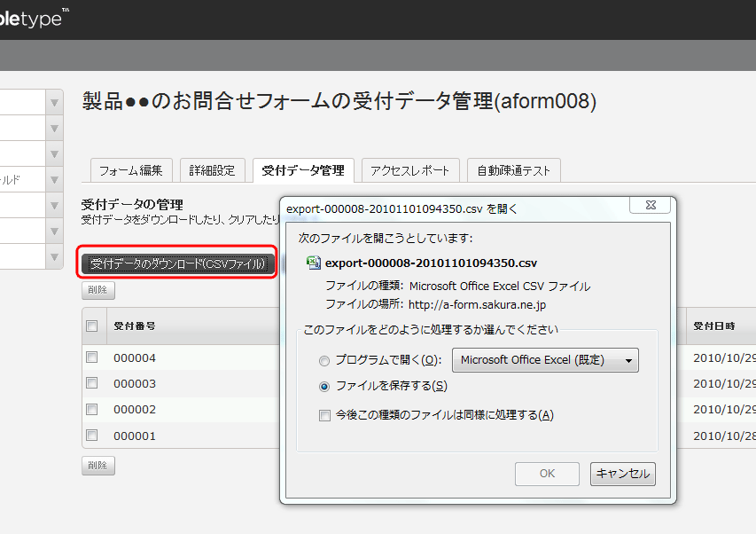The width and height of the screenshot is (756, 534).
Task: Click the upper 削除 button above the table
Action: pyautogui.click(x=97, y=290)
